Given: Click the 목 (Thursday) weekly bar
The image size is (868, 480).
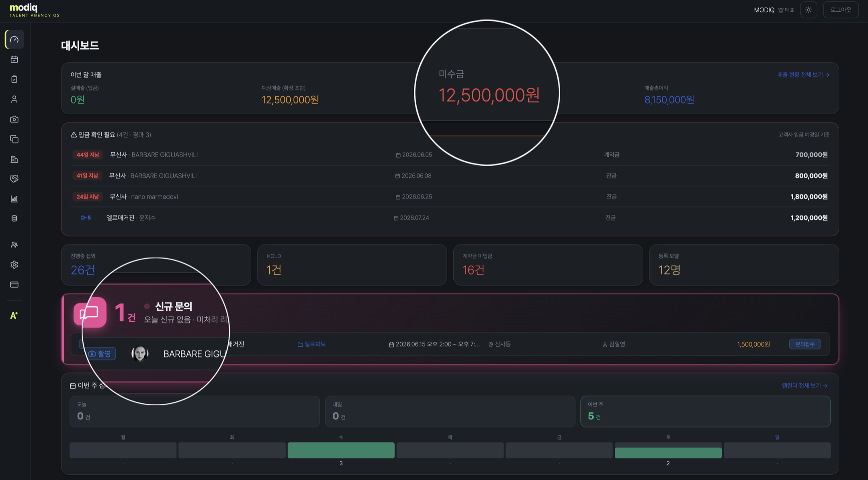Looking at the screenshot, I should tap(450, 450).
